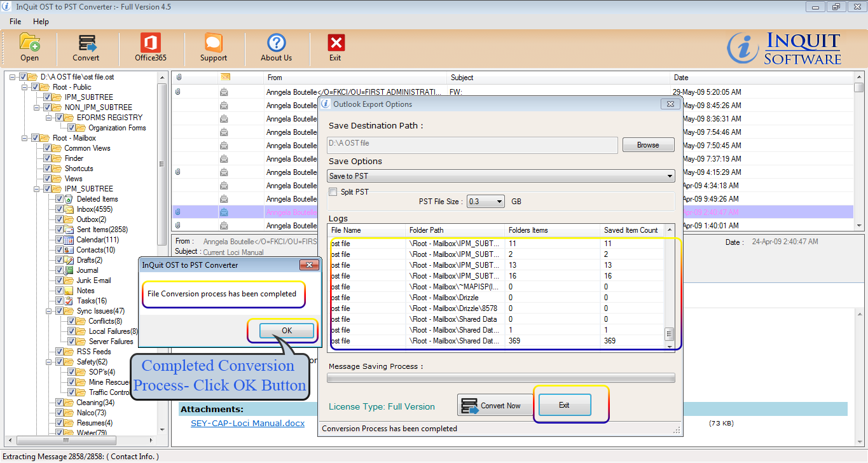
Task: Open the Office365 export icon
Action: pyautogui.click(x=151, y=43)
